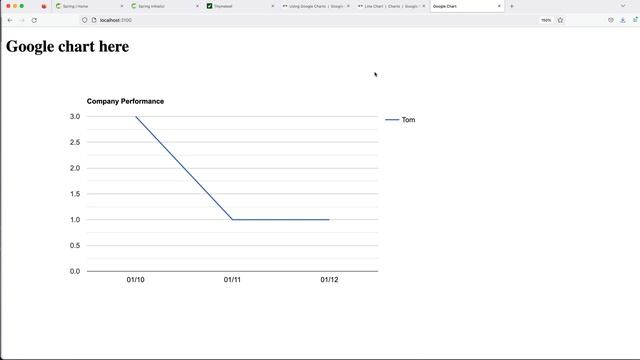Click the page info icon beside localhost
The image size is (640, 360).
click(x=94, y=20)
